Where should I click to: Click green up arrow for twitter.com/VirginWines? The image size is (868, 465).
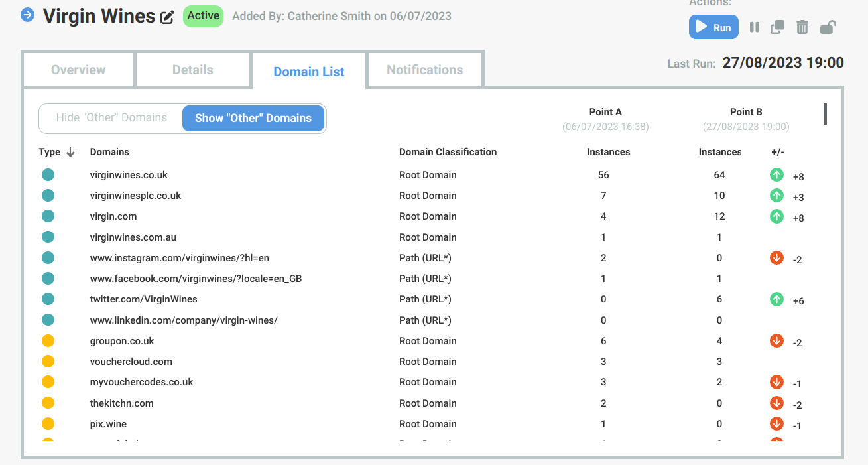pos(776,300)
